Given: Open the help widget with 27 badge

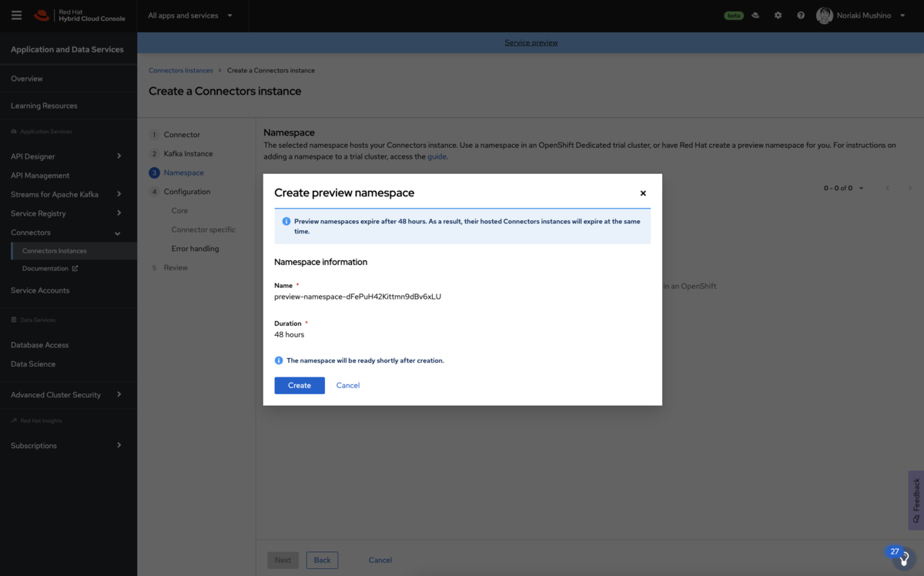Looking at the screenshot, I should [903, 558].
